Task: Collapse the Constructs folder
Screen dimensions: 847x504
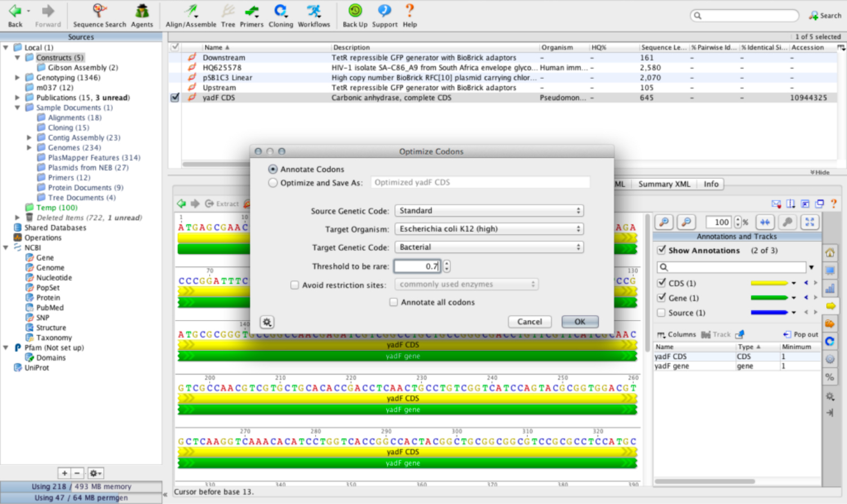Action: pyautogui.click(x=17, y=57)
